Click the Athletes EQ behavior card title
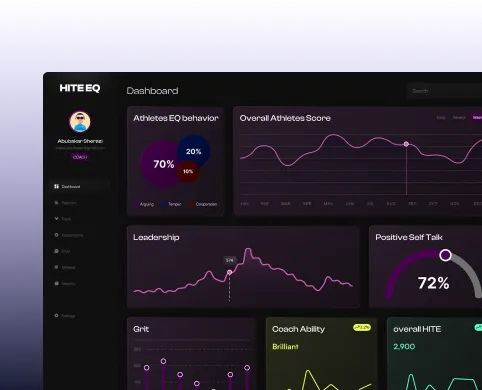Viewport: 482px width, 390px height. [176, 118]
